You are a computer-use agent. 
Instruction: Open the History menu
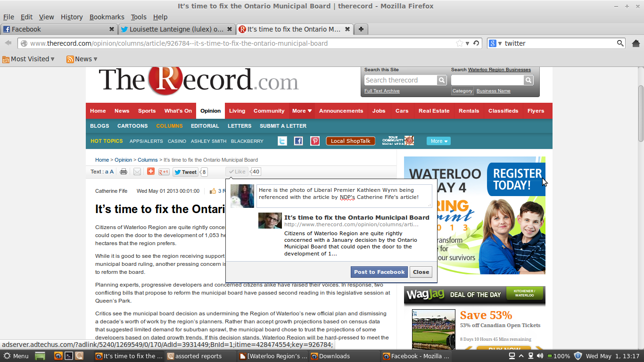[72, 17]
